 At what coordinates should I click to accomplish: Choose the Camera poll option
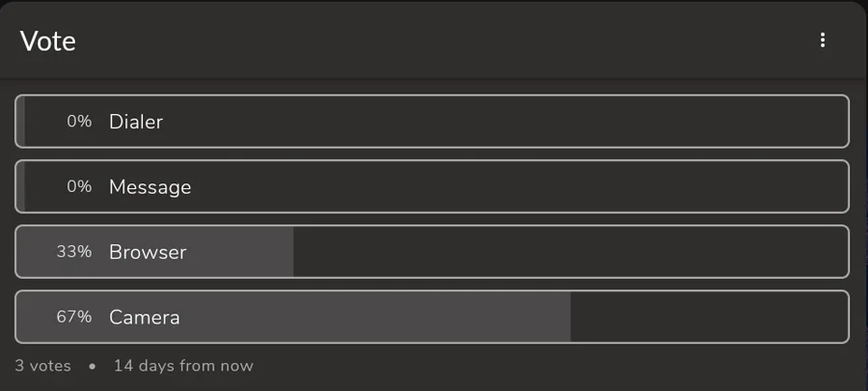click(x=432, y=317)
